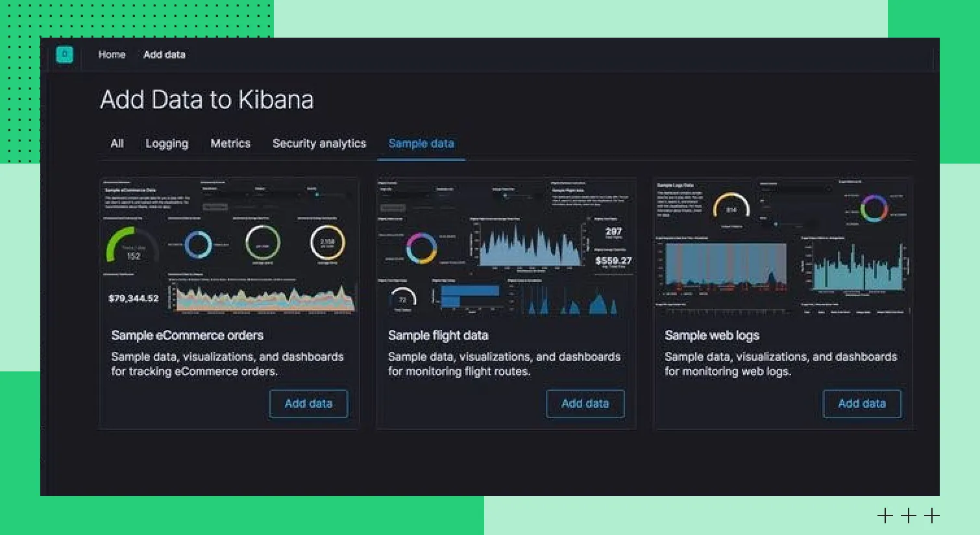Switch to Security analytics tab
980x535 pixels.
click(319, 143)
